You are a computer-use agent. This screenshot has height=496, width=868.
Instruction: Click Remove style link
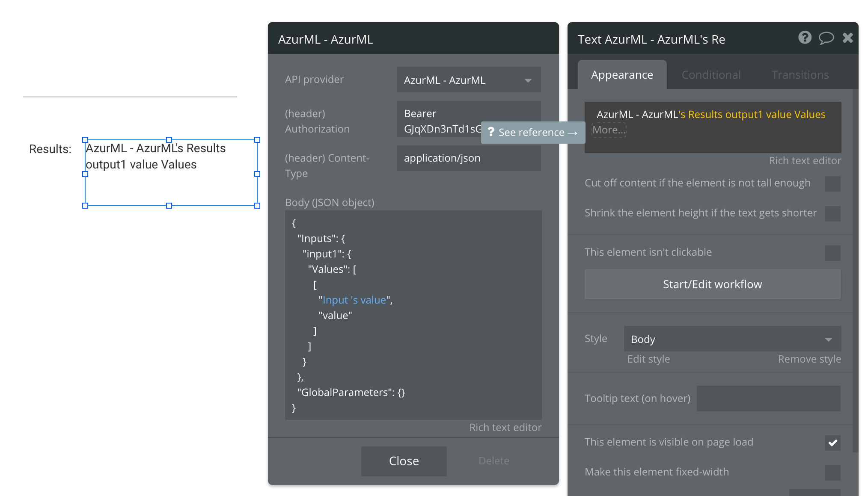click(x=809, y=359)
